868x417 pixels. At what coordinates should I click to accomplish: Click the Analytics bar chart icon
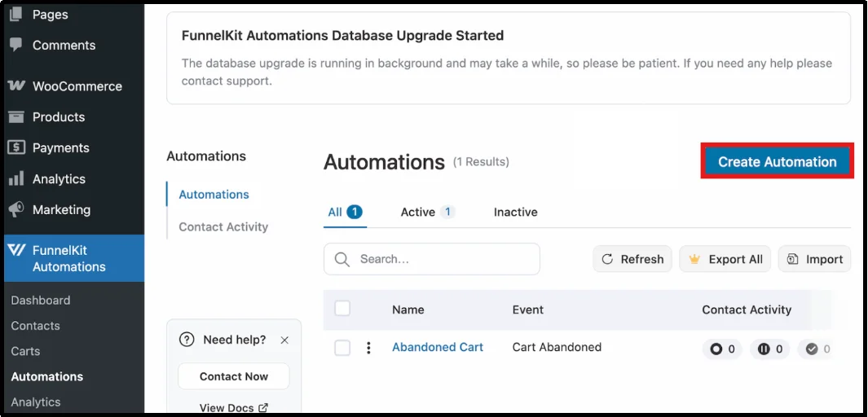click(16, 178)
